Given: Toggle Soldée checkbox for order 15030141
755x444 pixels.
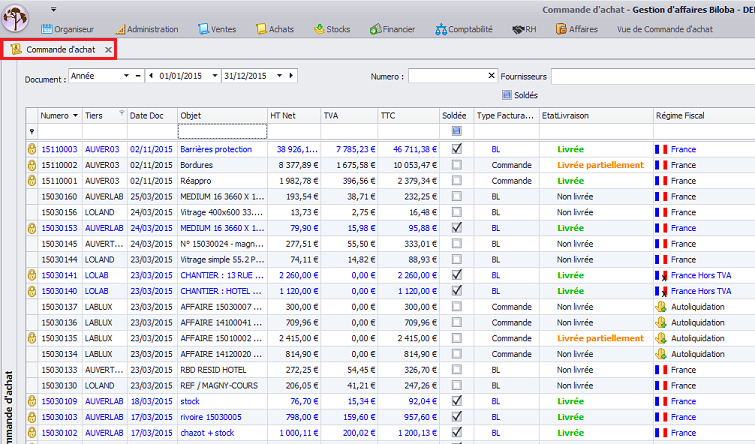Looking at the screenshot, I should pos(456,275).
